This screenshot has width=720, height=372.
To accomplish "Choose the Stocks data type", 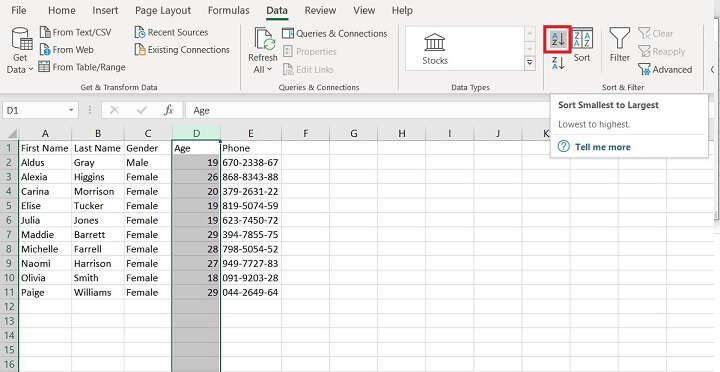I will pos(435,48).
